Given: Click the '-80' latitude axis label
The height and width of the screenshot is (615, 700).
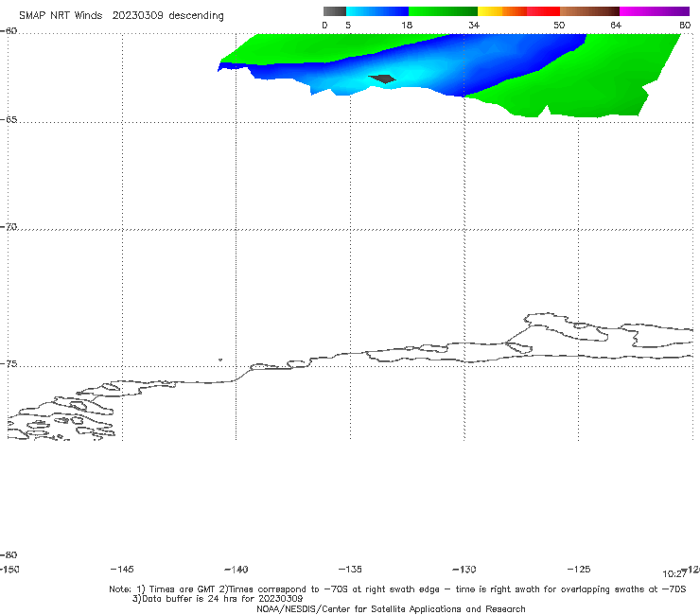Looking at the screenshot, I should point(9,554).
